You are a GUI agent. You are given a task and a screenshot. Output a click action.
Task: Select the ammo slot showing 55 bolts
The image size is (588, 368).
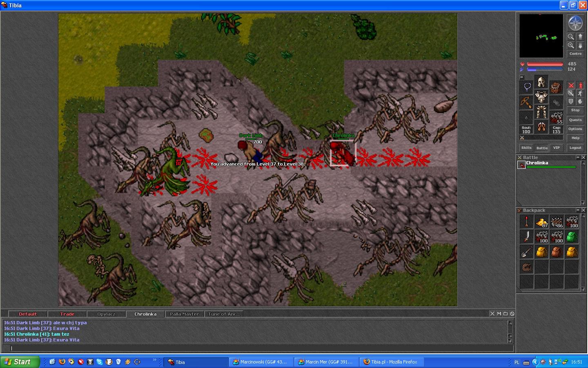coord(556,117)
